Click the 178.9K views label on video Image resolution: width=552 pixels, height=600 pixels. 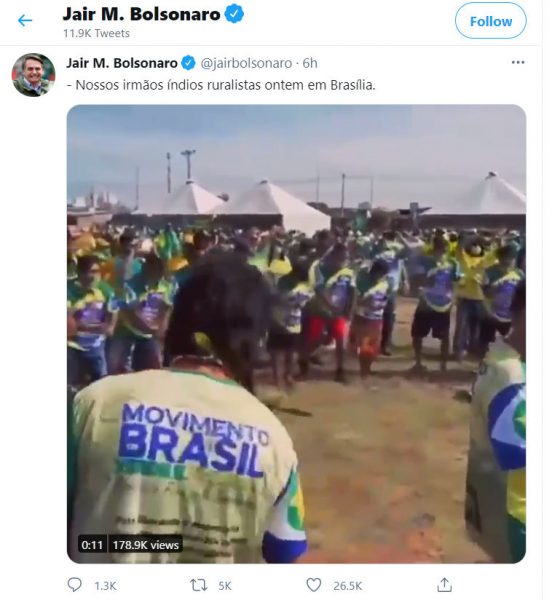pyautogui.click(x=146, y=545)
